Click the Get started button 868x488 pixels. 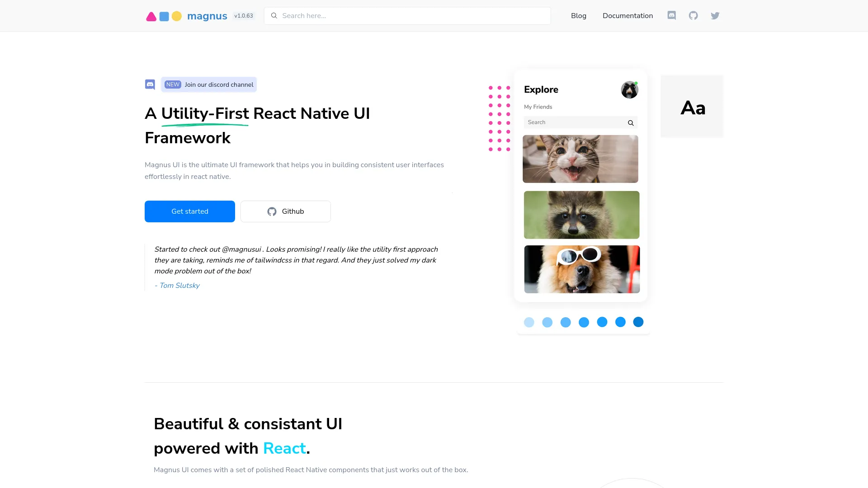pos(190,211)
